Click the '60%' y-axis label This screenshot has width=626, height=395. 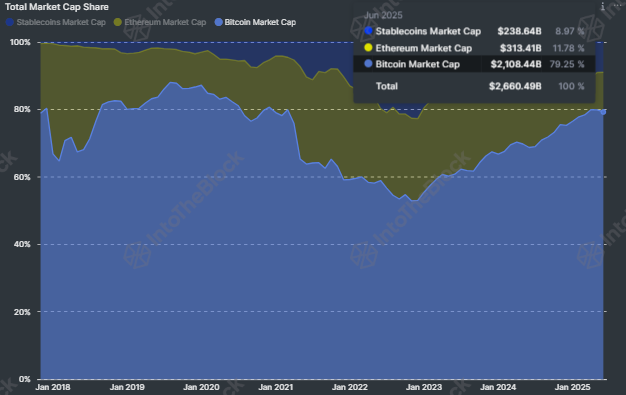[22, 177]
